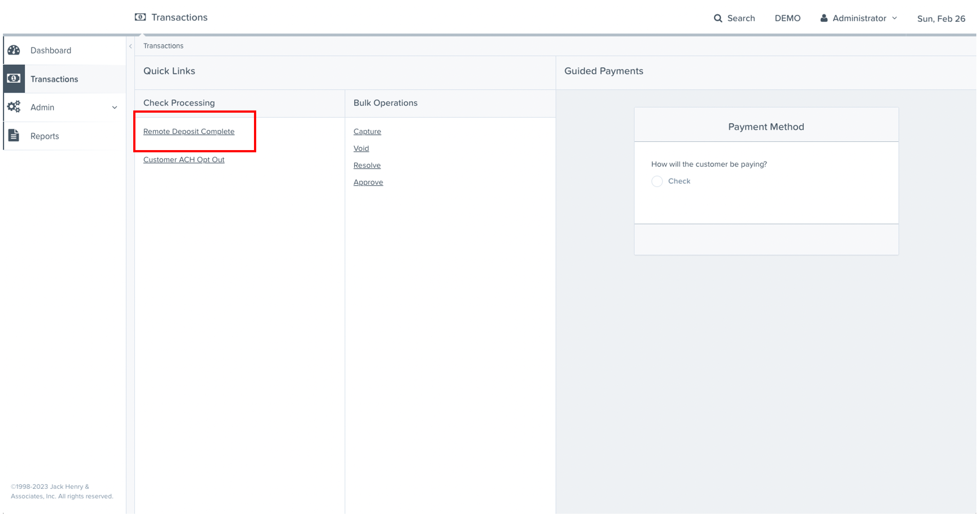
Task: Collapse sidebar using the left chevron
Action: 131,46
